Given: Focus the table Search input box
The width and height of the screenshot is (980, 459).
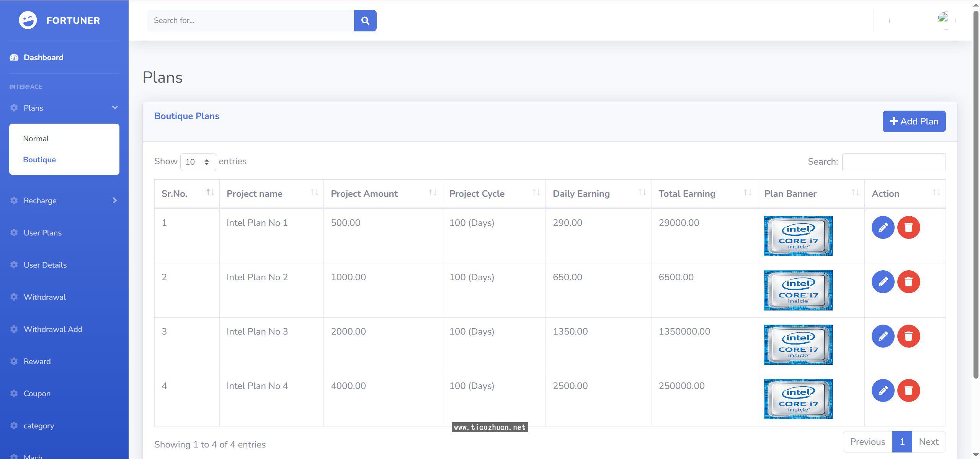Looking at the screenshot, I should point(894,162).
